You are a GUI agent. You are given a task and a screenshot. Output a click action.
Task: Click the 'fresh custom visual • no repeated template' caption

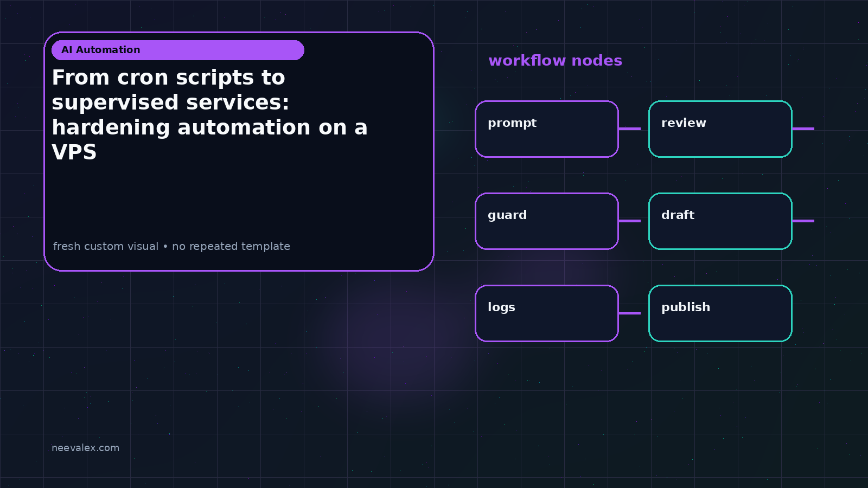click(171, 246)
